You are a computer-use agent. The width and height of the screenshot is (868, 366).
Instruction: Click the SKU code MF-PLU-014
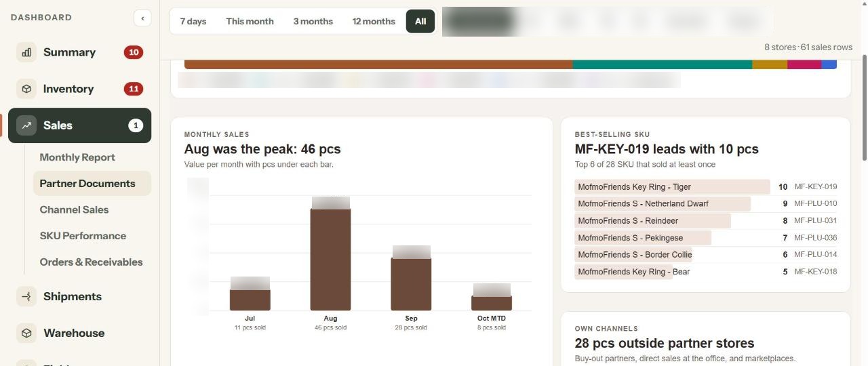tap(816, 255)
